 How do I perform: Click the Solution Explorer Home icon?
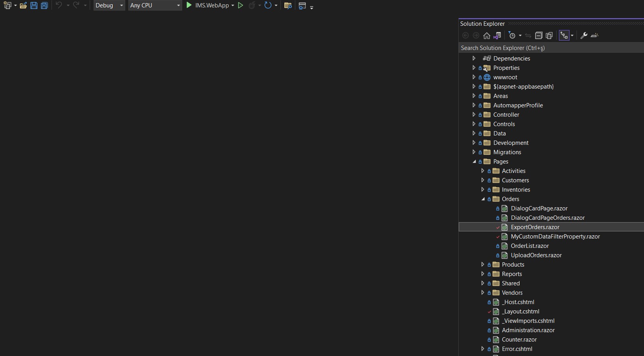coord(486,36)
